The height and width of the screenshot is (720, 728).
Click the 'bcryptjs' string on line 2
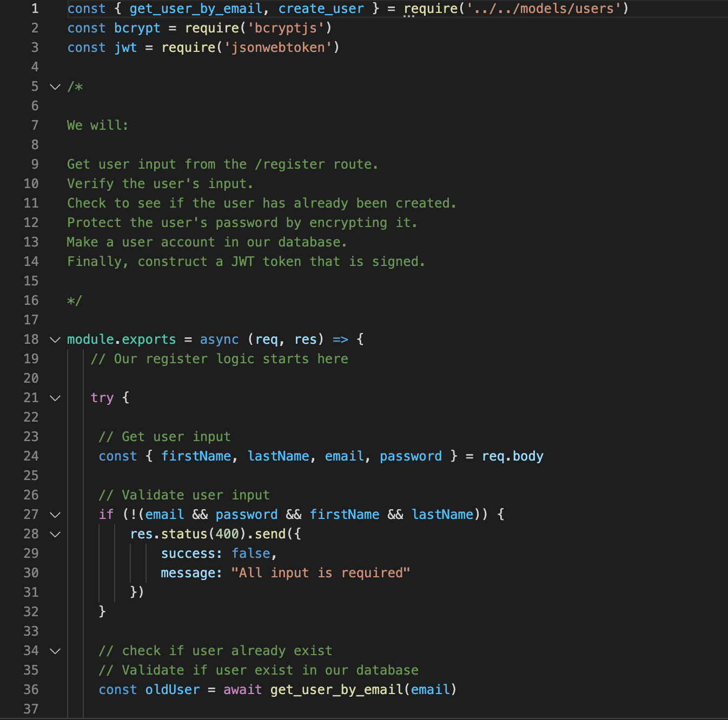tap(286, 28)
